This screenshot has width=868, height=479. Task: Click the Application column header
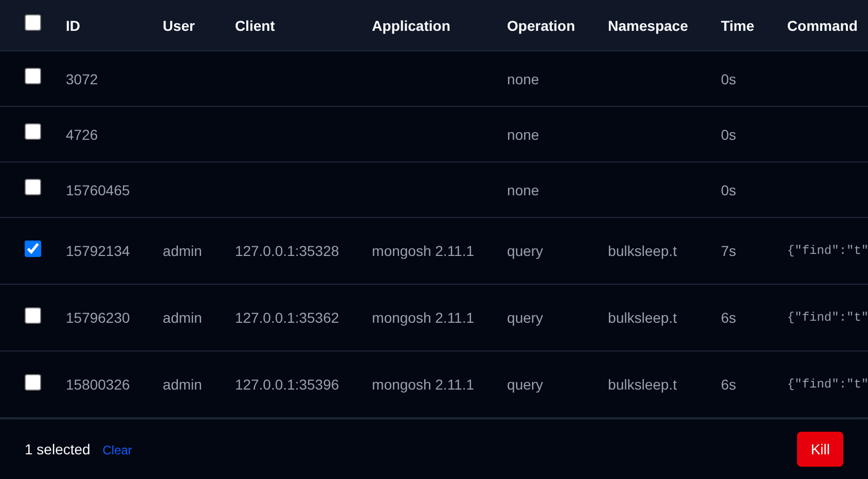coord(411,26)
